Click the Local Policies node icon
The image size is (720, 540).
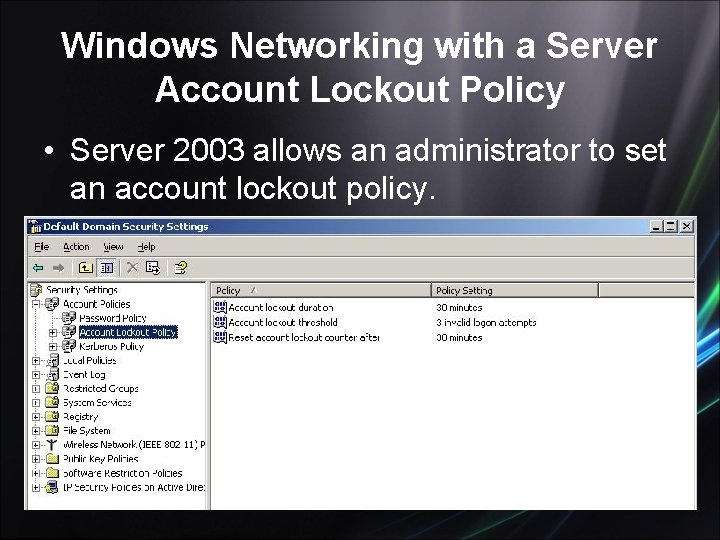[x=53, y=360]
